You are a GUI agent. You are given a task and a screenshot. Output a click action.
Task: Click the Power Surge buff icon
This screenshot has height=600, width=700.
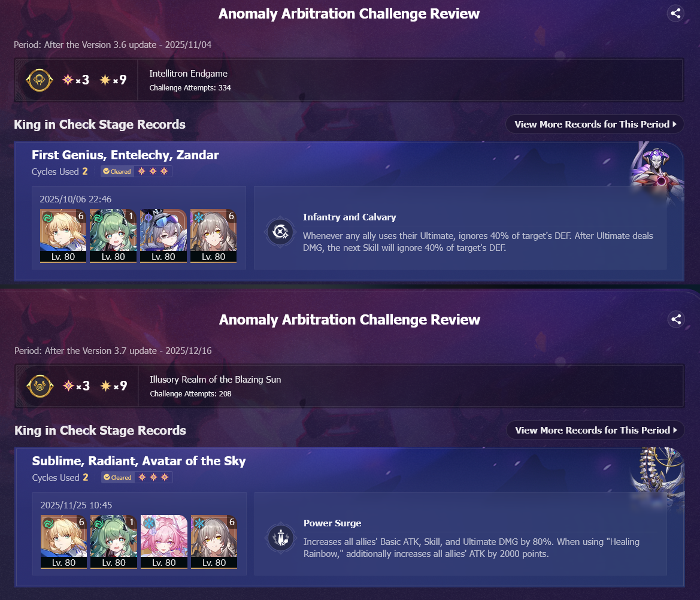pos(280,538)
